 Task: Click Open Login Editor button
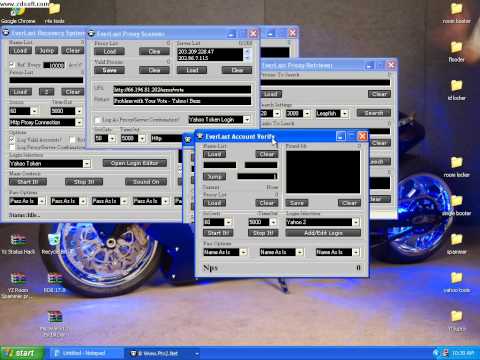[134, 163]
